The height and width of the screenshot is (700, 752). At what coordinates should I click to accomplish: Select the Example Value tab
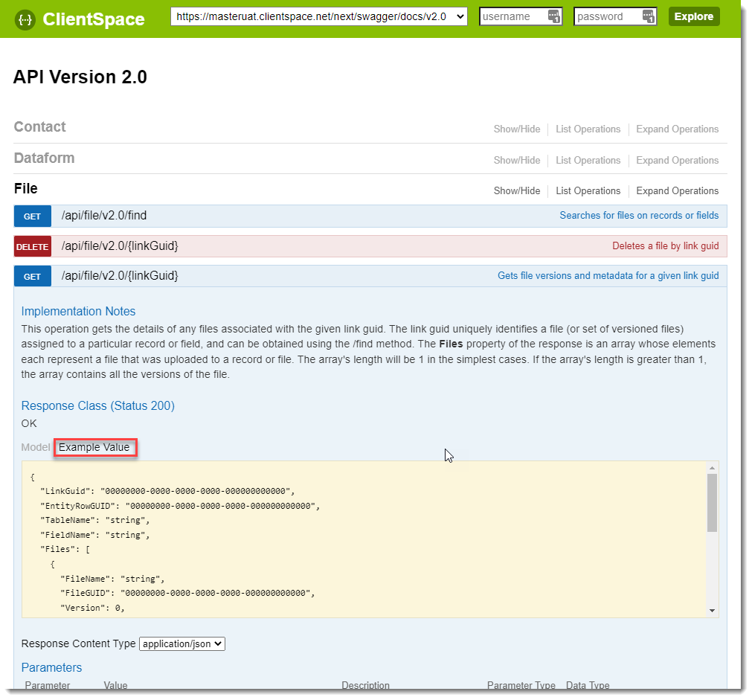tap(94, 448)
